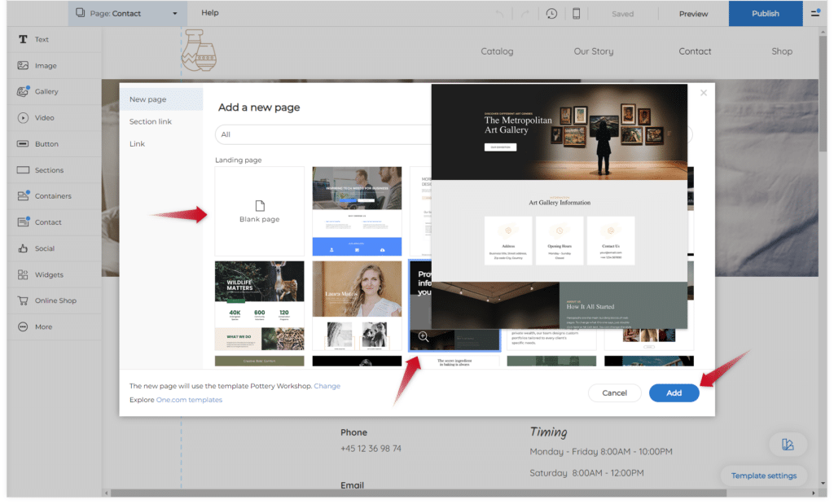Open the Page: Contact dropdown
Viewport: 834px width, 504px height.
coord(126,13)
